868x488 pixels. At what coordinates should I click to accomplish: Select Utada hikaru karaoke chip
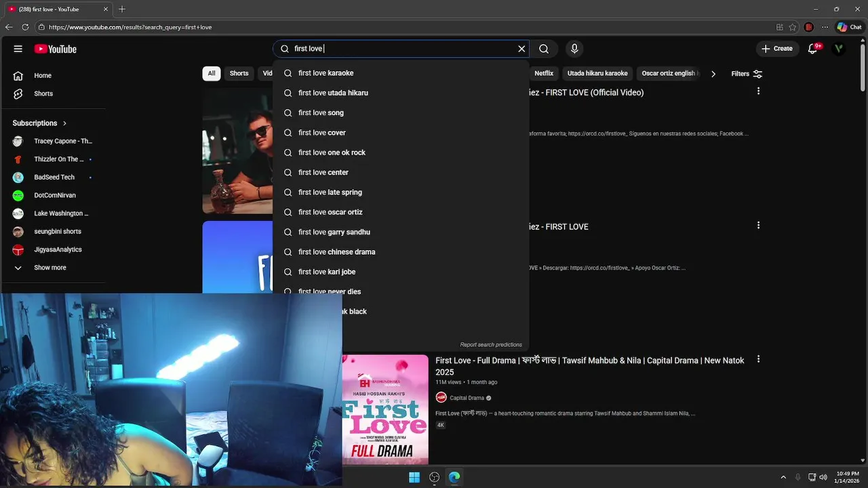pos(597,73)
